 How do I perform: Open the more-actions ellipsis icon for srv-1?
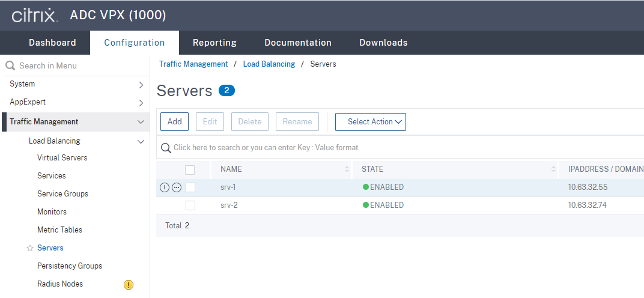(177, 187)
